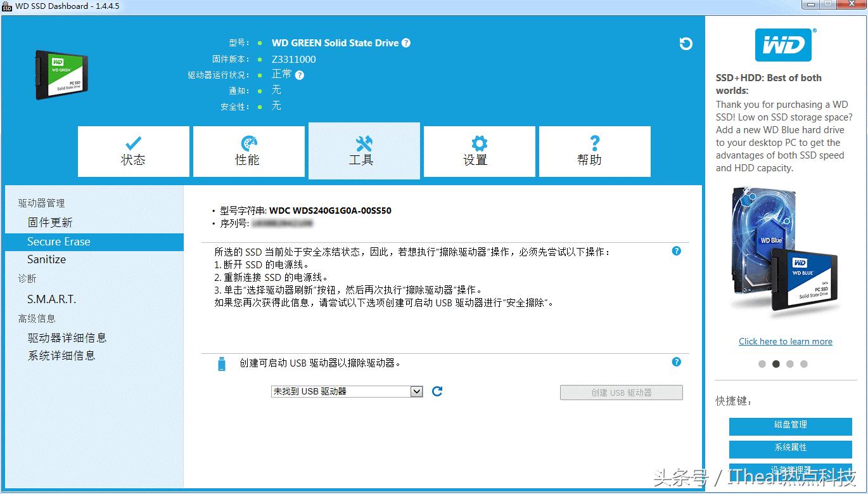This screenshot has height=494, width=868.
Task: Switch to the 设置 tab
Action: pyautogui.click(x=479, y=151)
